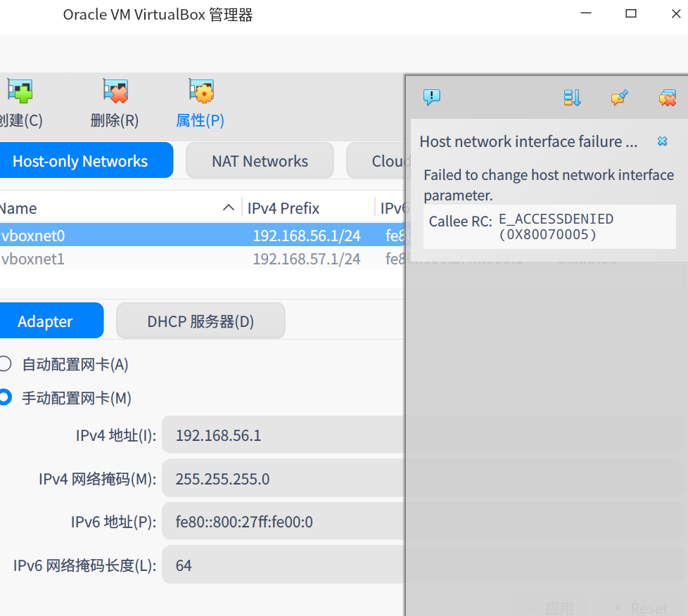688x616 pixels.
Task: Dismiss the Host network interface failure message
Action: pyautogui.click(x=662, y=141)
